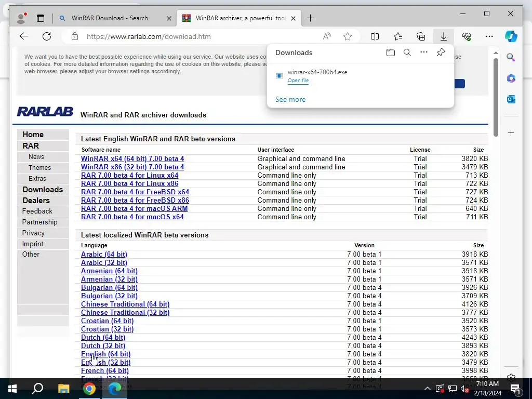Open the Edge profile icon
This screenshot has height=399, width=532.
click(x=21, y=18)
